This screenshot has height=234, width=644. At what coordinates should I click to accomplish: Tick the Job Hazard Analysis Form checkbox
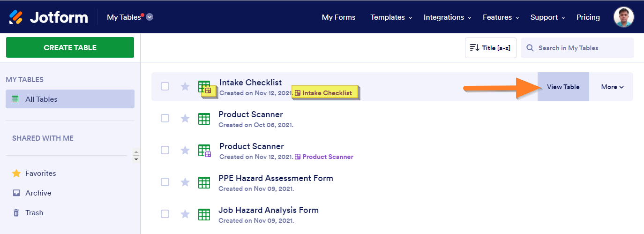[x=165, y=214]
